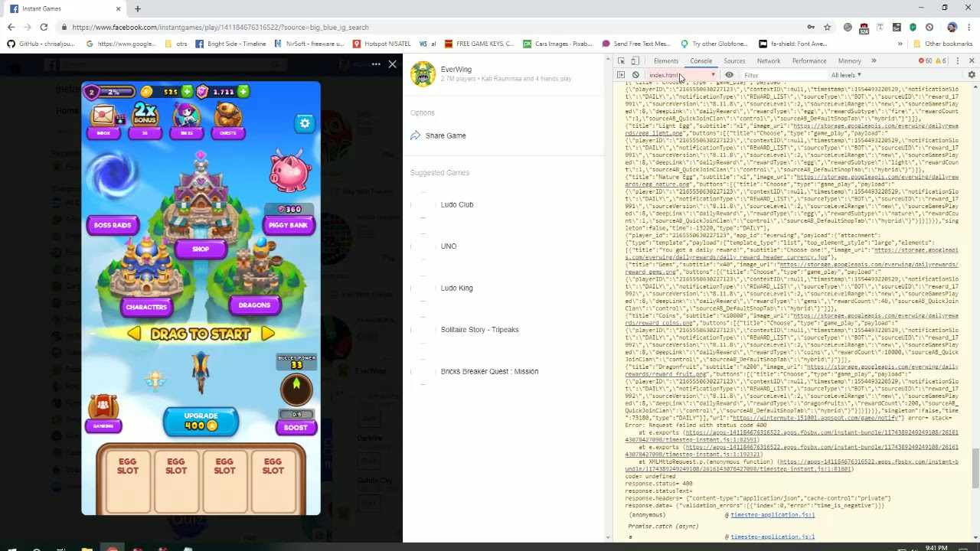Click the Boost button
Screen dimensions: 980x551
pyautogui.click(x=296, y=427)
